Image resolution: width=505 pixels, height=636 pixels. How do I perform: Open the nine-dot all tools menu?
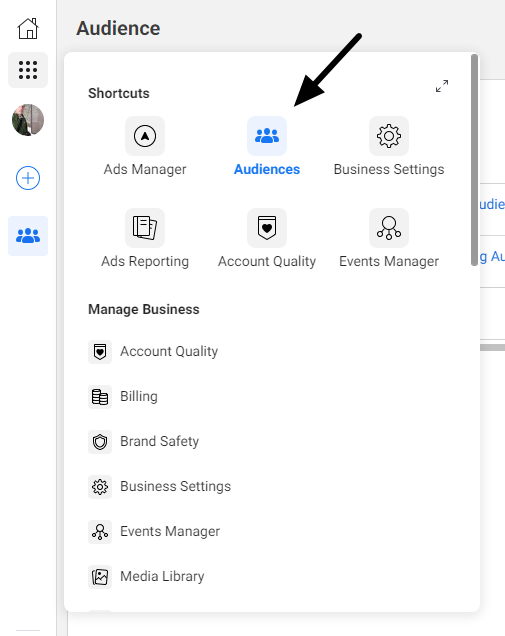click(28, 70)
